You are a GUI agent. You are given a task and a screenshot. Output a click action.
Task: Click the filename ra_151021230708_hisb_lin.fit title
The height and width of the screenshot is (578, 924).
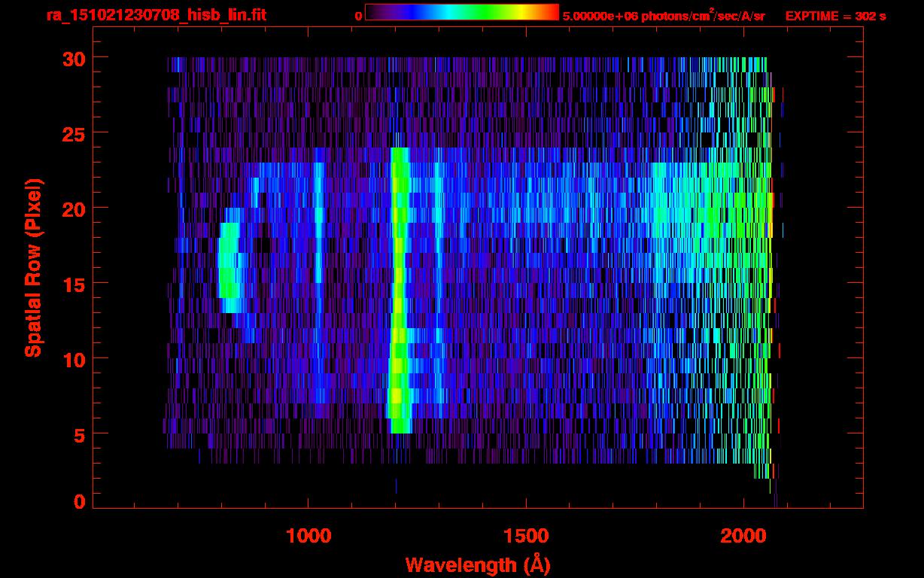156,15
